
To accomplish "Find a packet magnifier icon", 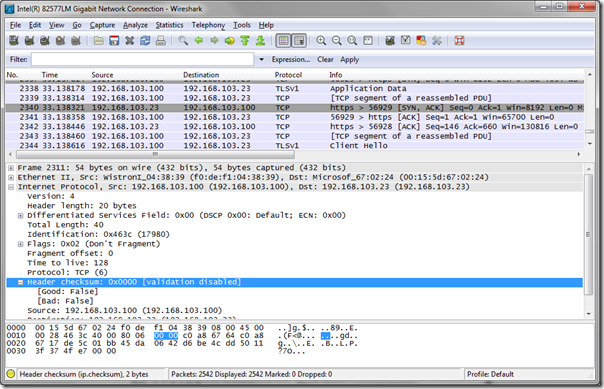I will coord(183,40).
